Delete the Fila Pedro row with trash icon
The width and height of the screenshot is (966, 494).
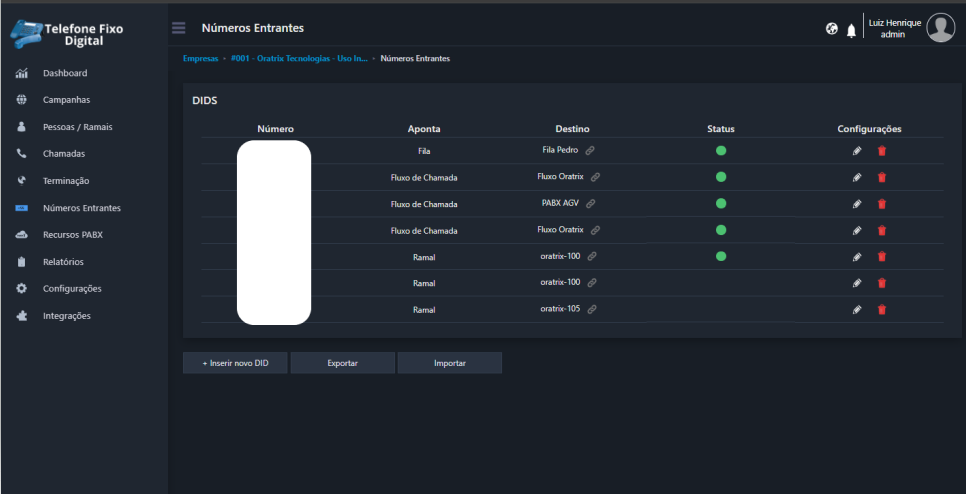point(882,151)
